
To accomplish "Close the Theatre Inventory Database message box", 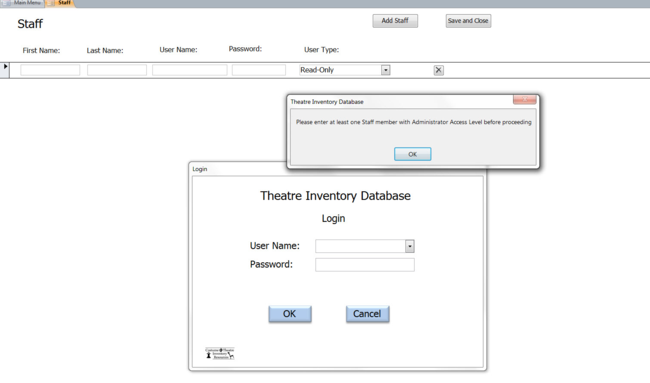I will 524,99.
